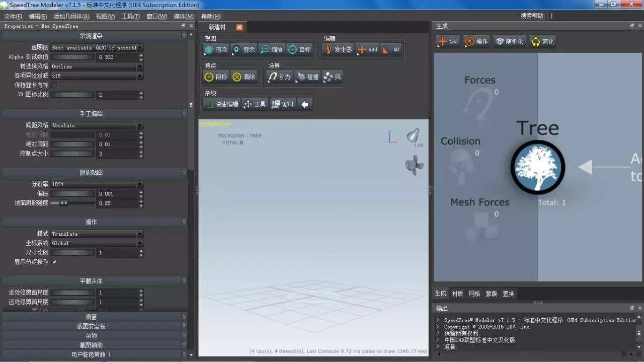Set focus with 目标 in 焦点 group
Image resolution: width=644 pixels, height=362 pixels.
pos(216,77)
